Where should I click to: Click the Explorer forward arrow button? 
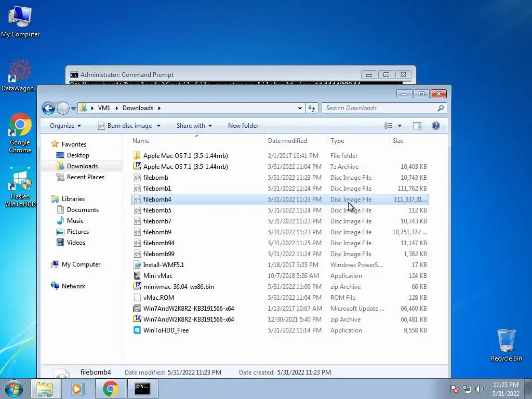[x=63, y=108]
